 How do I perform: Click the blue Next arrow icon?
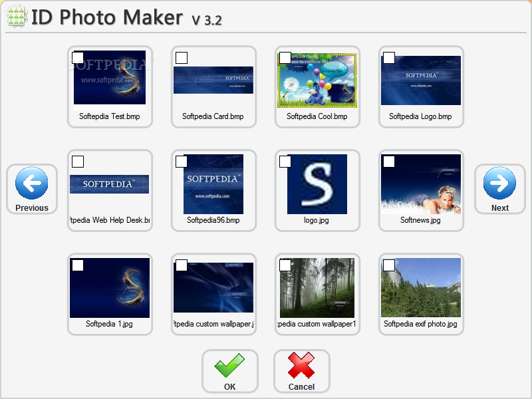(x=499, y=183)
